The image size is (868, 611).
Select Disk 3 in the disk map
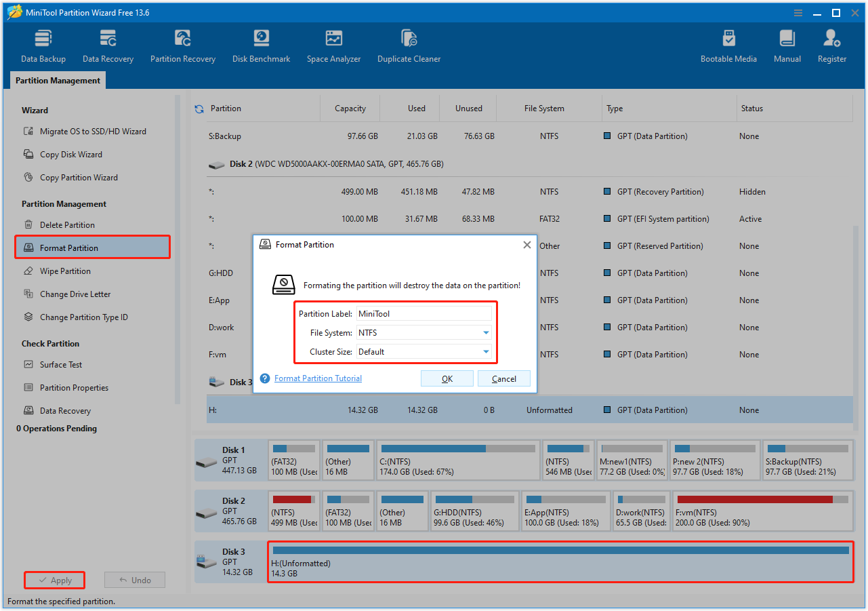tap(230, 562)
